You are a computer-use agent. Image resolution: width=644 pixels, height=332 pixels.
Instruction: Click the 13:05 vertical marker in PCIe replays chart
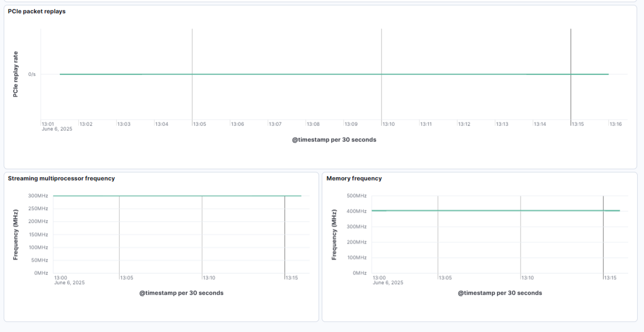tap(192, 53)
